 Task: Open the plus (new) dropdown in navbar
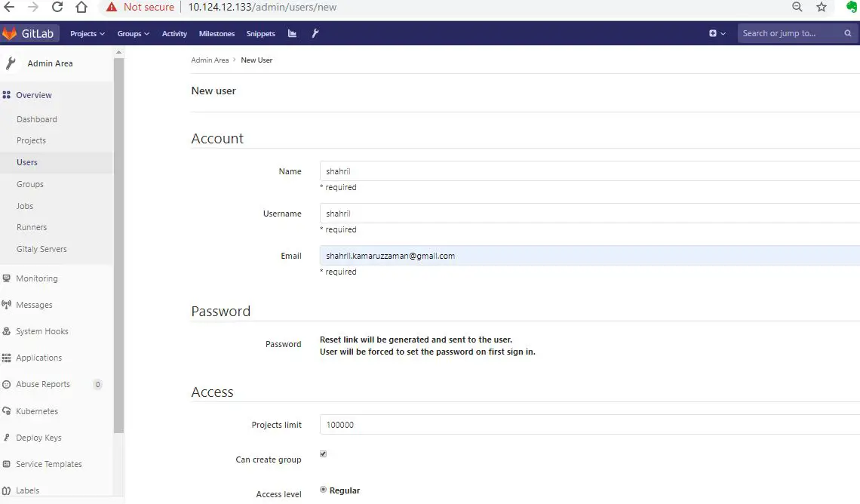(x=714, y=33)
